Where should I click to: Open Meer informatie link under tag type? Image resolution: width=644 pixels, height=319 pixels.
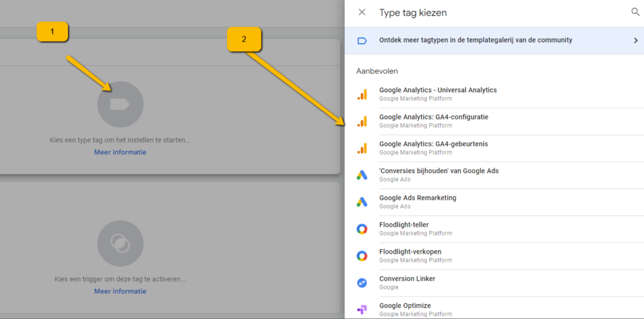coord(120,152)
